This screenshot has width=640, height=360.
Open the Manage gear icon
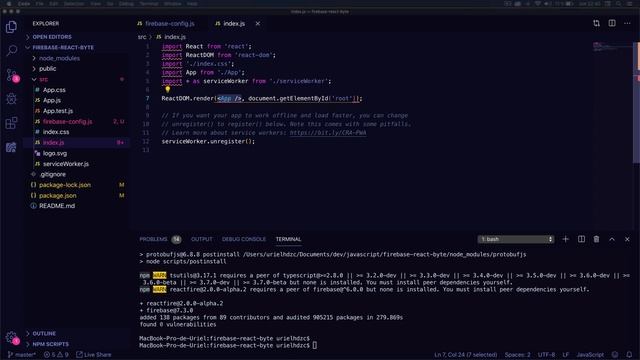(x=11, y=338)
